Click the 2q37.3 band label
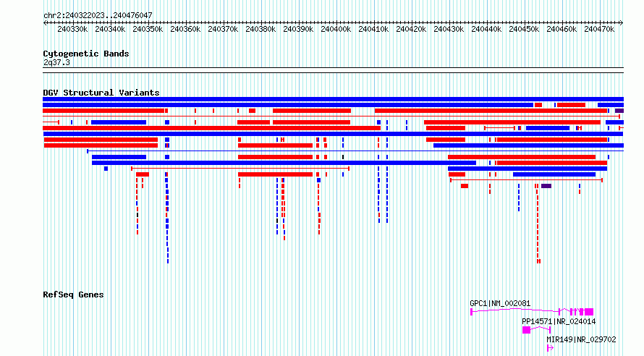The width and height of the screenshot is (644, 356). [56, 62]
